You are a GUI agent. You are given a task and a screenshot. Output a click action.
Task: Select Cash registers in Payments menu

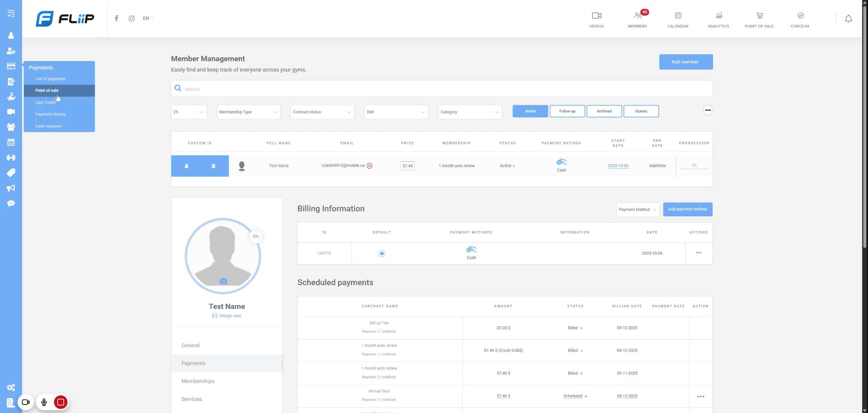click(48, 126)
